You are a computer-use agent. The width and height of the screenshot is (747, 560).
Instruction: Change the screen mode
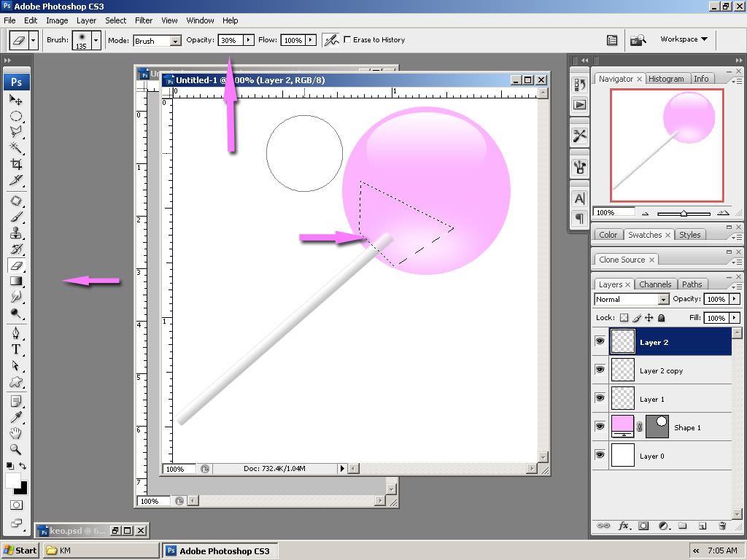click(16, 522)
